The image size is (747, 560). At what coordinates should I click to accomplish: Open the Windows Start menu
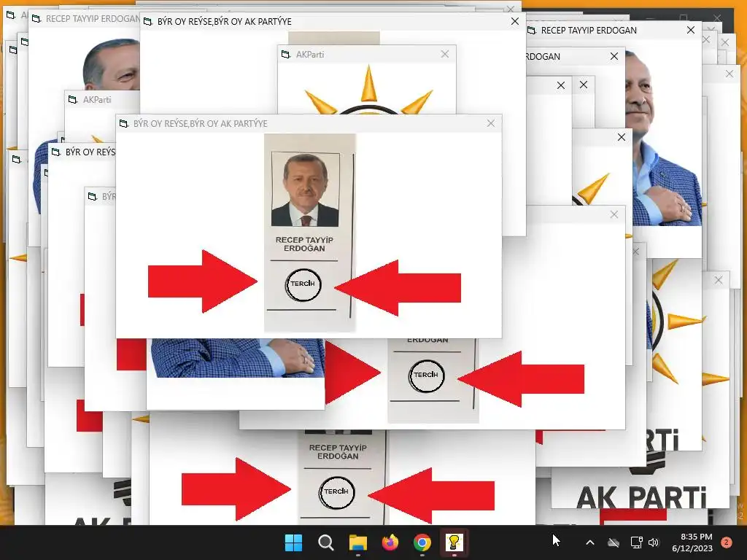(293, 542)
